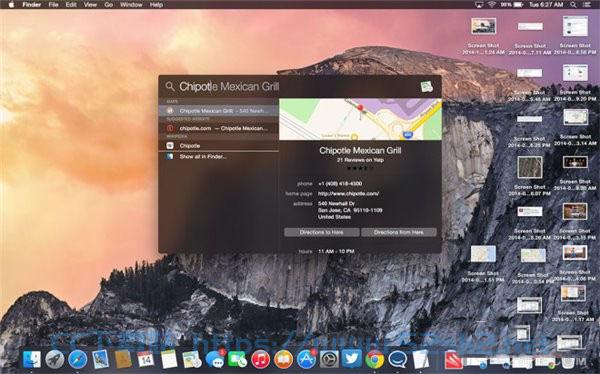
Task: Open the http://www.chipotle.com/ home page link
Action: click(x=348, y=194)
